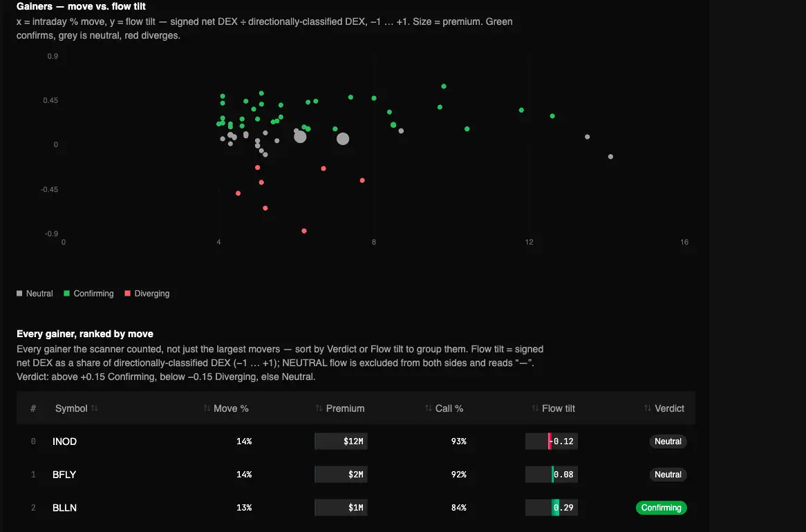Select the BLLN symbol
The image size is (806, 532).
pyautogui.click(x=64, y=508)
